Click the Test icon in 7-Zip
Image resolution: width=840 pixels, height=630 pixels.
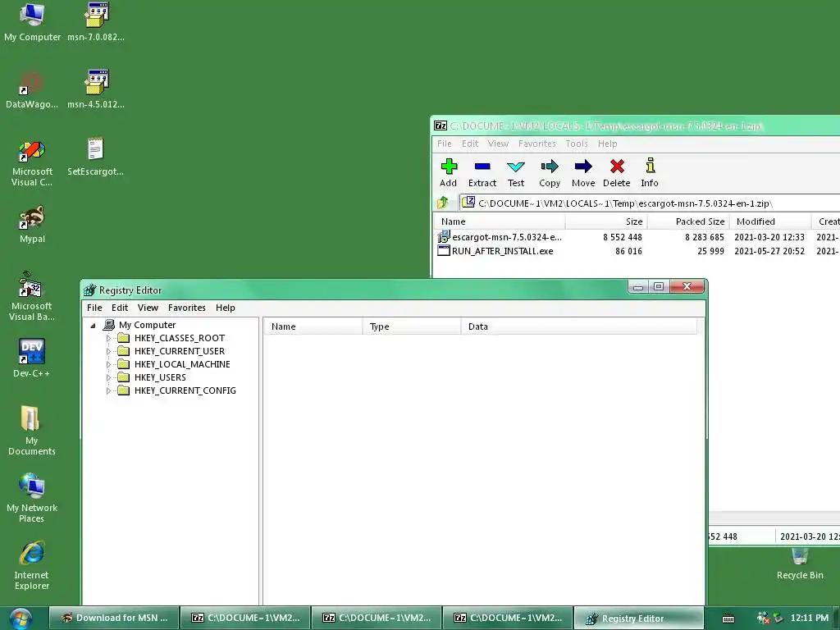516,167
